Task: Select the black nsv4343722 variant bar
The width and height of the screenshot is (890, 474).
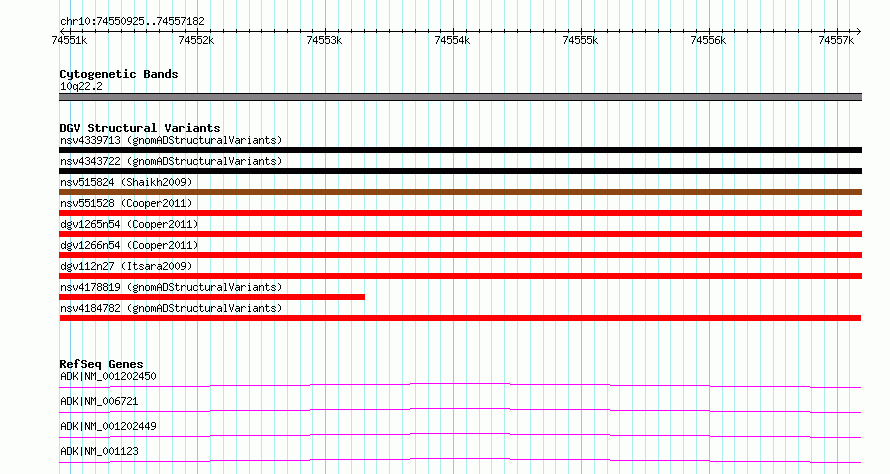Action: pos(460,171)
